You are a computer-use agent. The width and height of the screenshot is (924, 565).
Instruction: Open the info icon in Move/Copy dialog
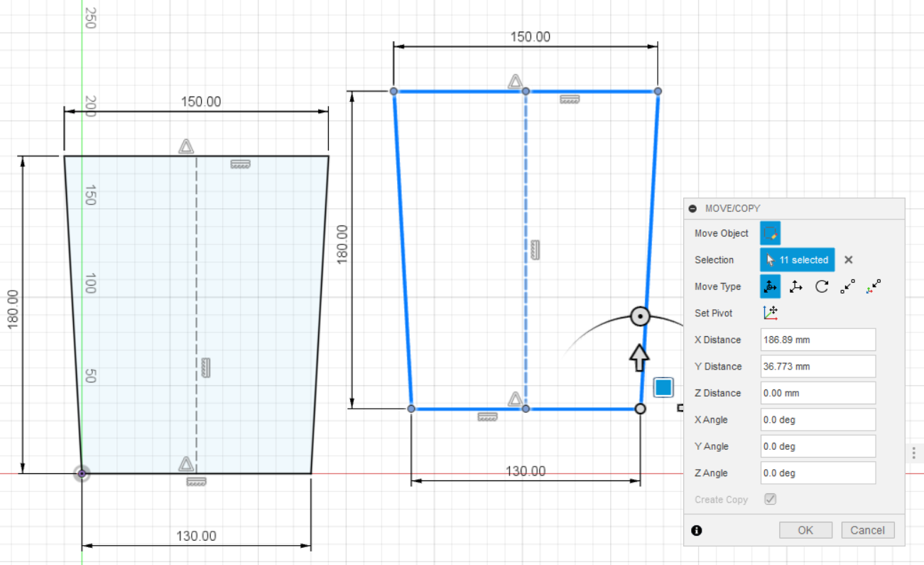point(697,530)
